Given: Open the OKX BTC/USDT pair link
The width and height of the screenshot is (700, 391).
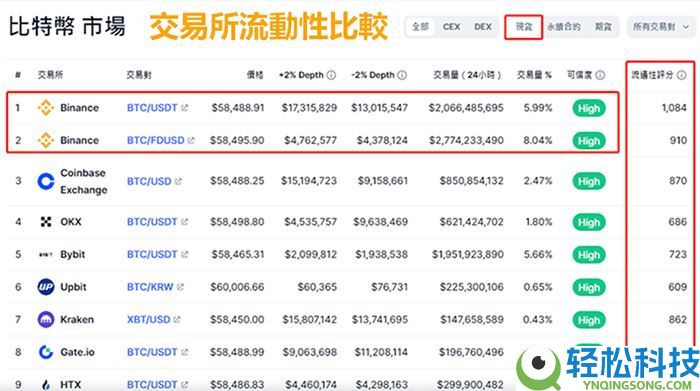Looking at the screenshot, I should 152,222.
